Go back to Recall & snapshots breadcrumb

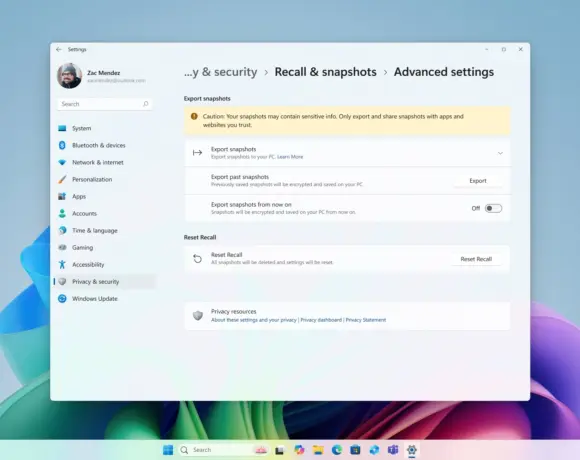326,72
